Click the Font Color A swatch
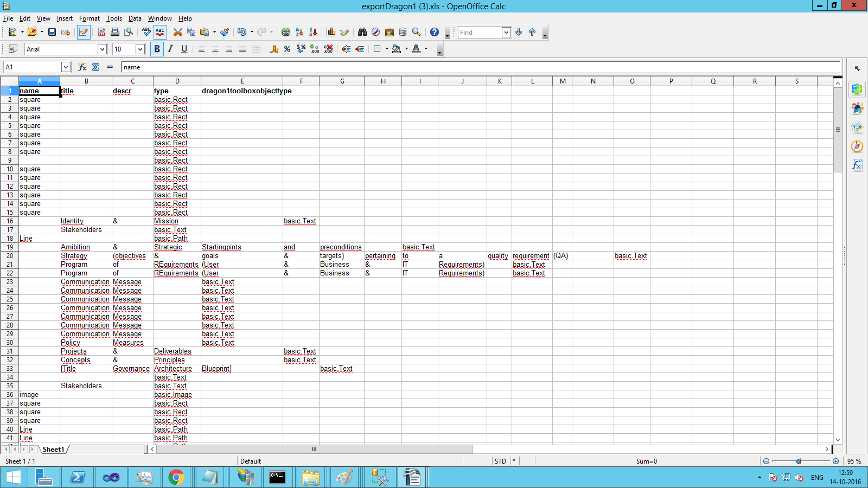This screenshot has height=488, width=868. click(x=416, y=49)
